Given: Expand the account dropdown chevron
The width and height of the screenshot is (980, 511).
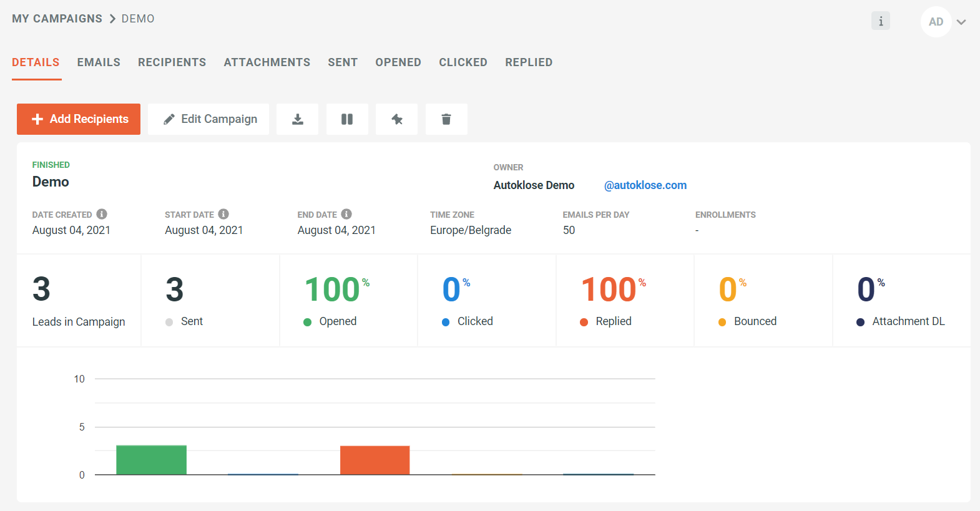Looking at the screenshot, I should (x=961, y=22).
